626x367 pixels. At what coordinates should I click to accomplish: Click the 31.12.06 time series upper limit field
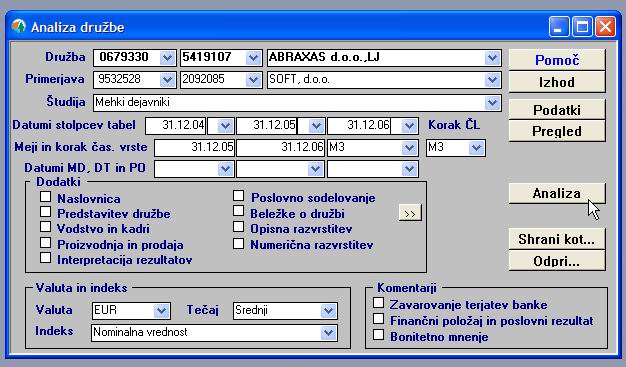(280, 148)
